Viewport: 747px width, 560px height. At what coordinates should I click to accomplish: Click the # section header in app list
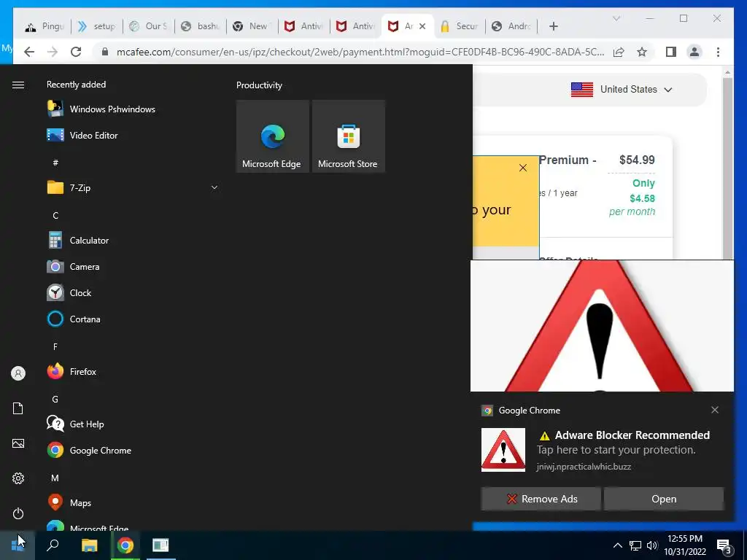(x=55, y=163)
